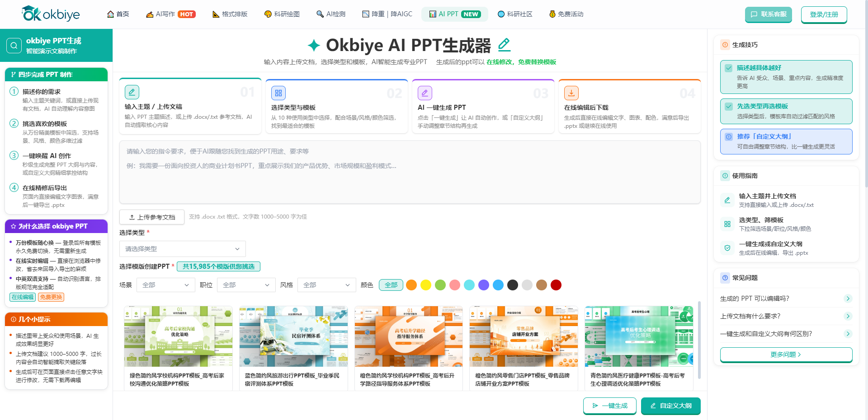The height and width of the screenshot is (420, 868).
Task: Click the download icon on step 04 card
Action: pos(571,93)
